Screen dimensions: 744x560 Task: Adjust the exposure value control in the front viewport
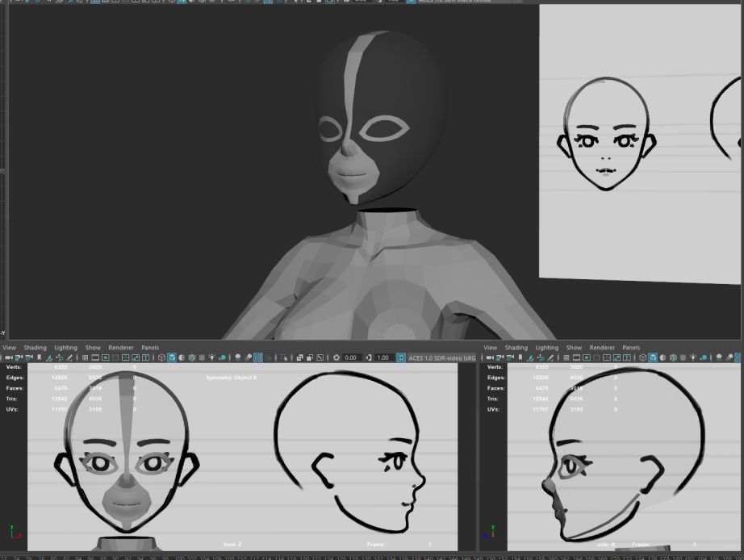[x=350, y=358]
